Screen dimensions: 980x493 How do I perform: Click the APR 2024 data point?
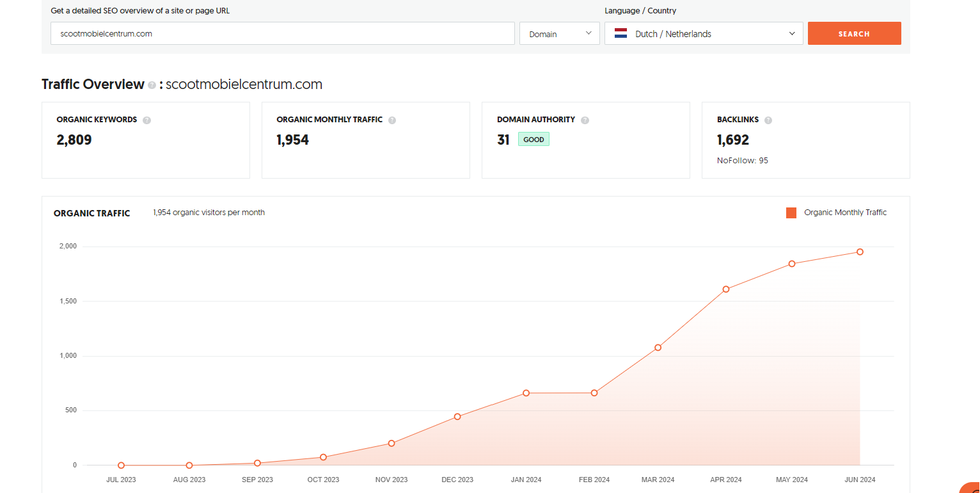tap(726, 289)
